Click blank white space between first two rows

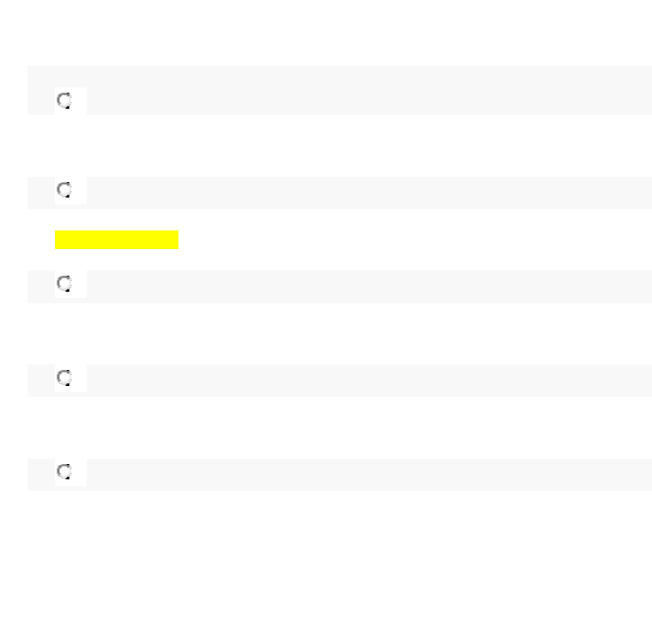339,145
